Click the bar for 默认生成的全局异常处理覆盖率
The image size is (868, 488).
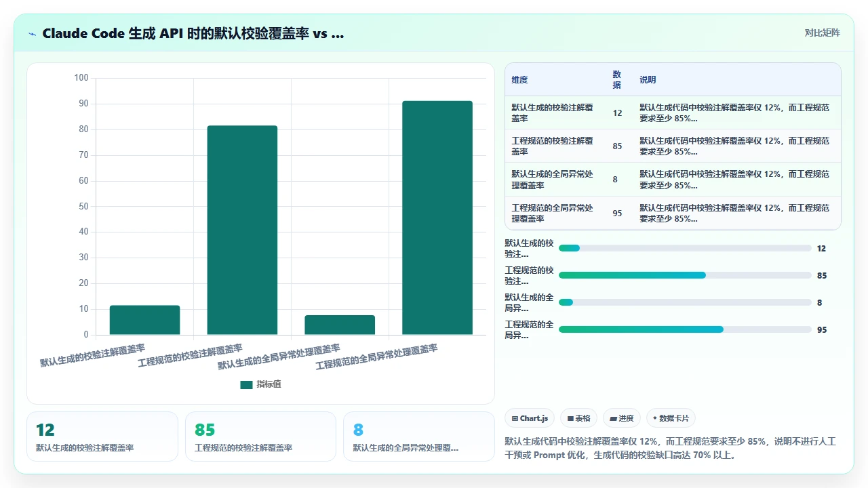tap(340, 325)
